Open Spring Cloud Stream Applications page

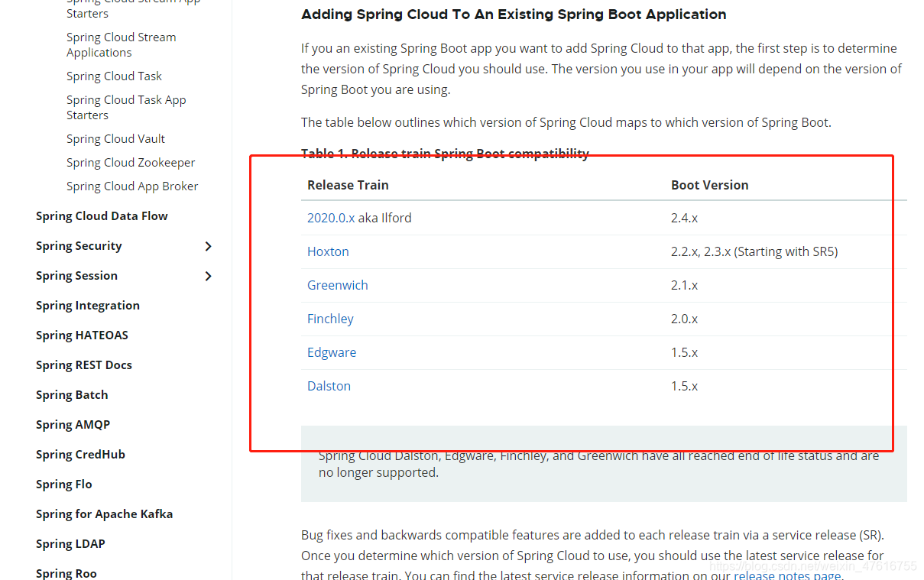point(121,45)
